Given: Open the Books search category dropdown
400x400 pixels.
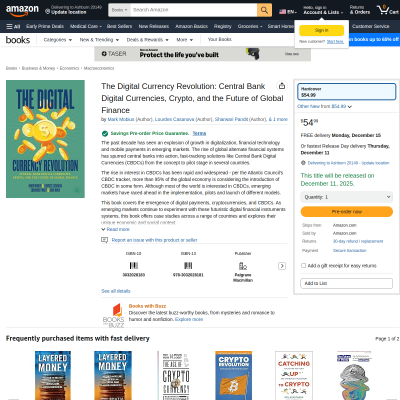Looking at the screenshot, I should coord(119,10).
